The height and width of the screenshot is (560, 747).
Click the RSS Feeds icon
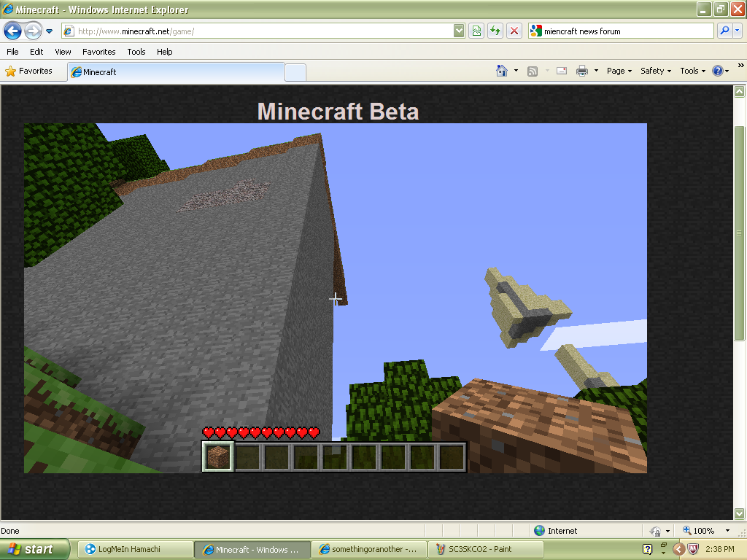533,71
